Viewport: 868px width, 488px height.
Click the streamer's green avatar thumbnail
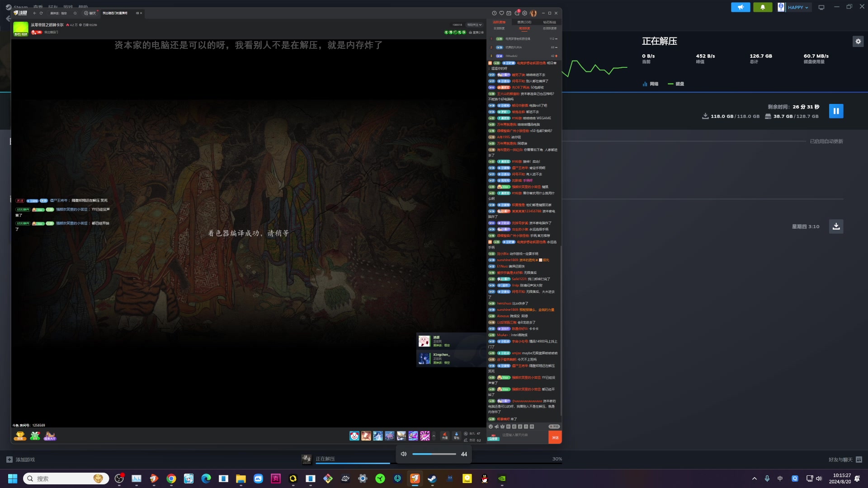coord(21,28)
